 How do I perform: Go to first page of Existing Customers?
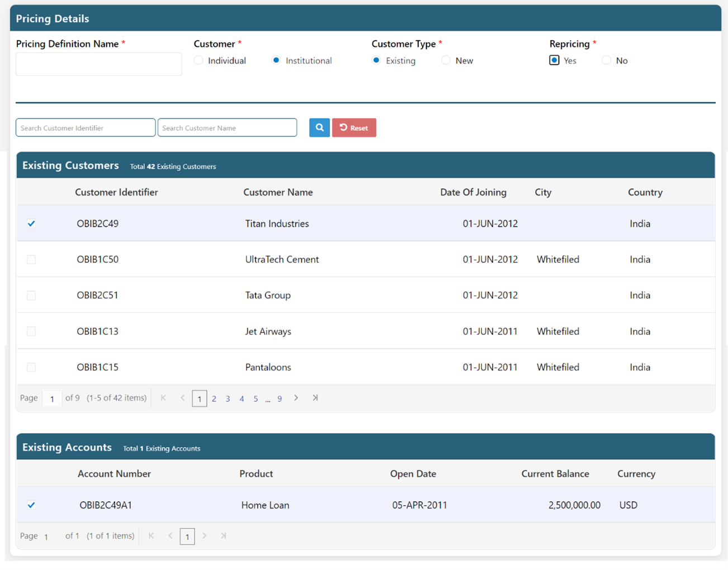pos(163,398)
